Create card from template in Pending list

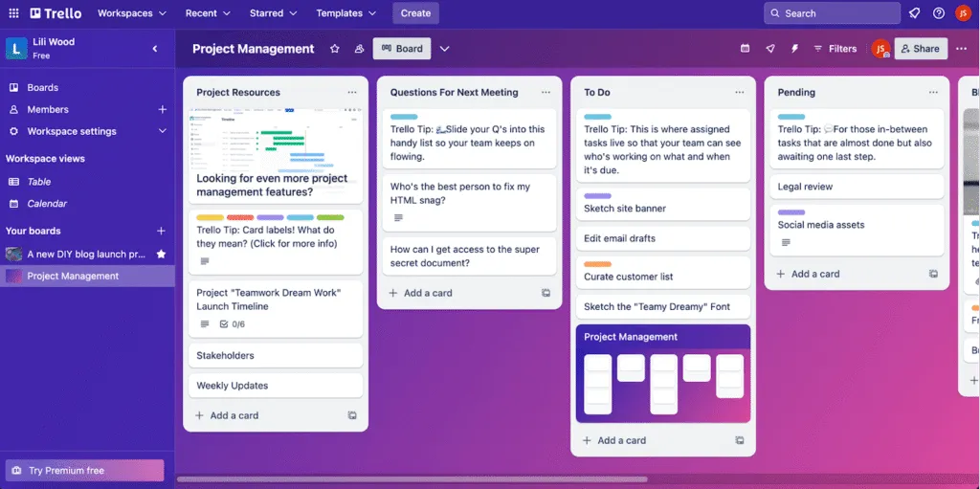click(934, 274)
